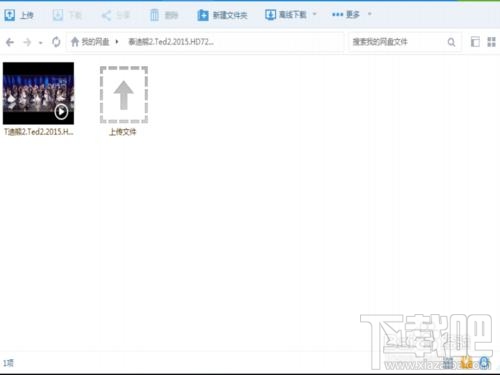
Task: Select the Ted2.2015.HD72... breadcrumb folder
Action: point(171,42)
